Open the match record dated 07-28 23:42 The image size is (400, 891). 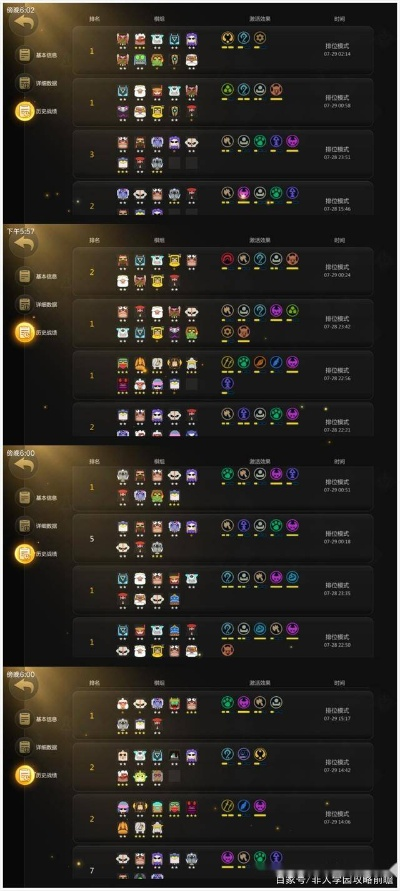pos(223,323)
